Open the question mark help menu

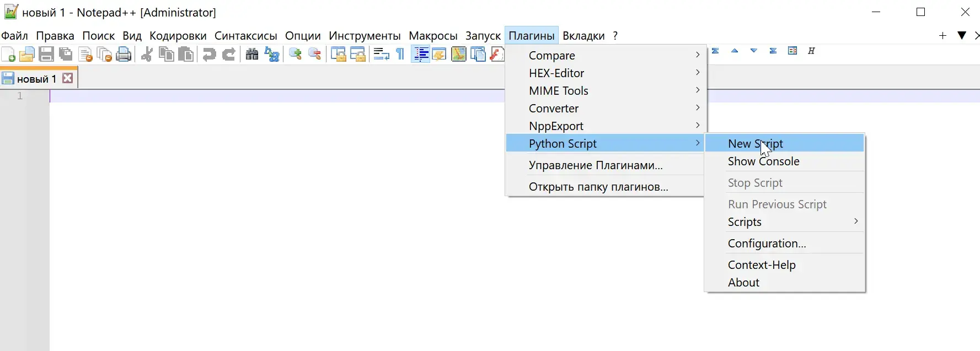point(615,36)
